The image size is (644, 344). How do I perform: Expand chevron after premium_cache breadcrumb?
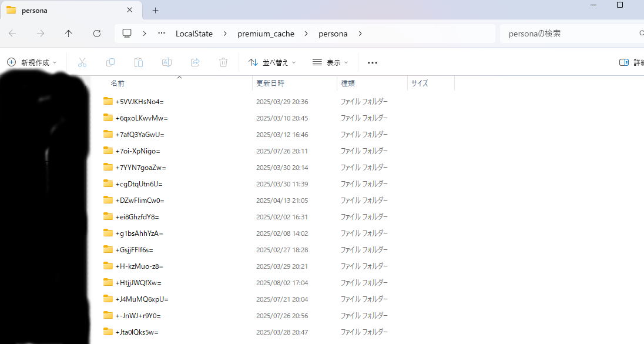pos(306,34)
